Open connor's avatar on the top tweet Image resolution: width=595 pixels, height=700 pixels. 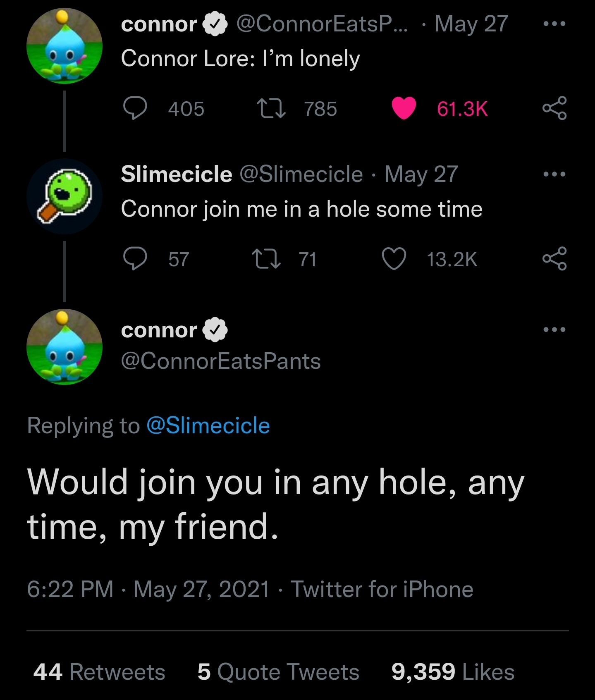(65, 46)
